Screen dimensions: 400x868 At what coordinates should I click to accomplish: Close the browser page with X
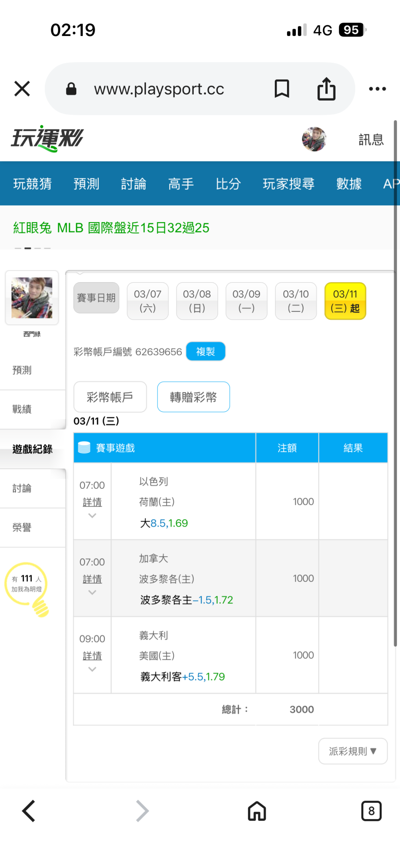tap(22, 89)
